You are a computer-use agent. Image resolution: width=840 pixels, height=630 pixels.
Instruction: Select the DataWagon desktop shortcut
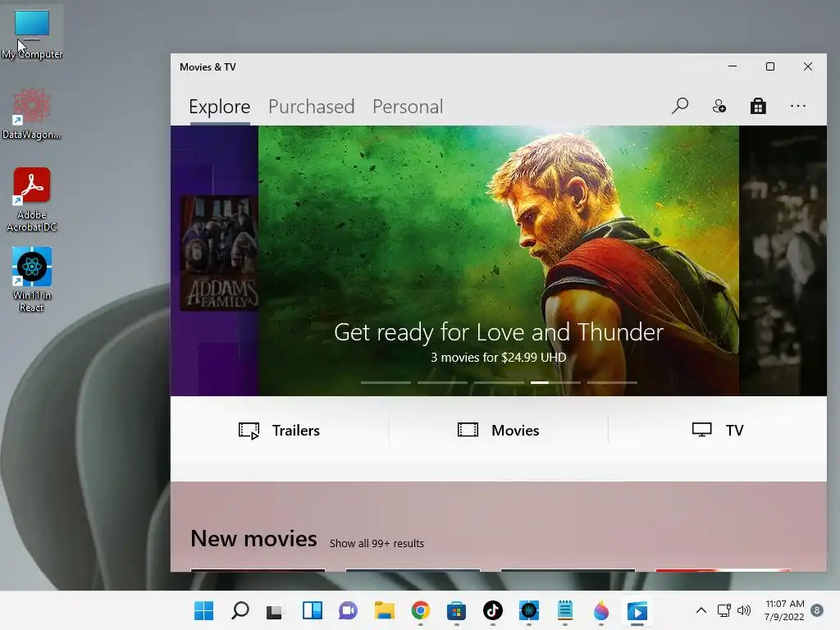point(32,114)
